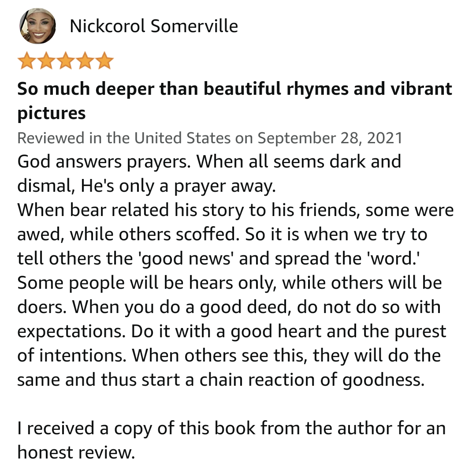476x466 pixels.
Task: Click the text "He's only a prayer away."
Action: click(x=178, y=186)
